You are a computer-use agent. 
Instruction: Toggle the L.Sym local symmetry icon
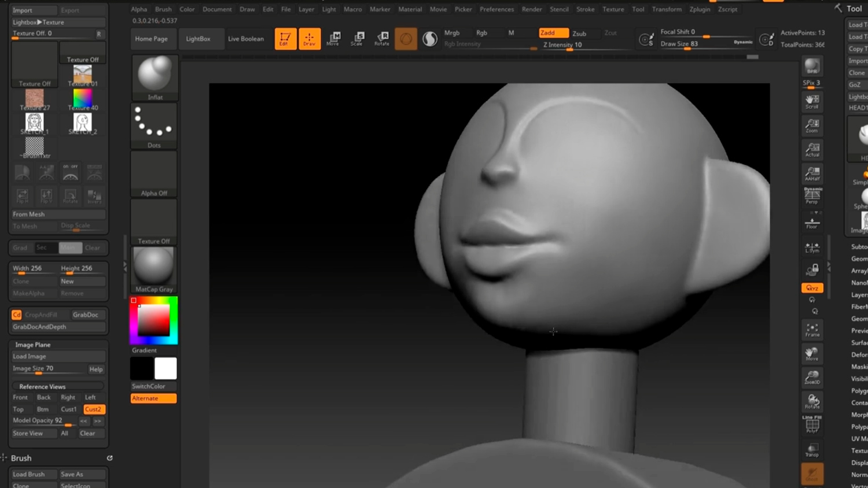(x=812, y=247)
